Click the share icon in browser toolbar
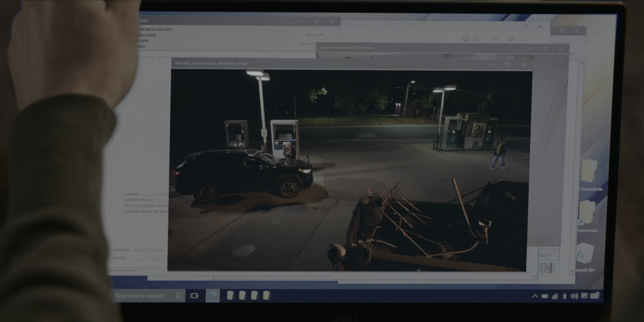 click(525, 39)
